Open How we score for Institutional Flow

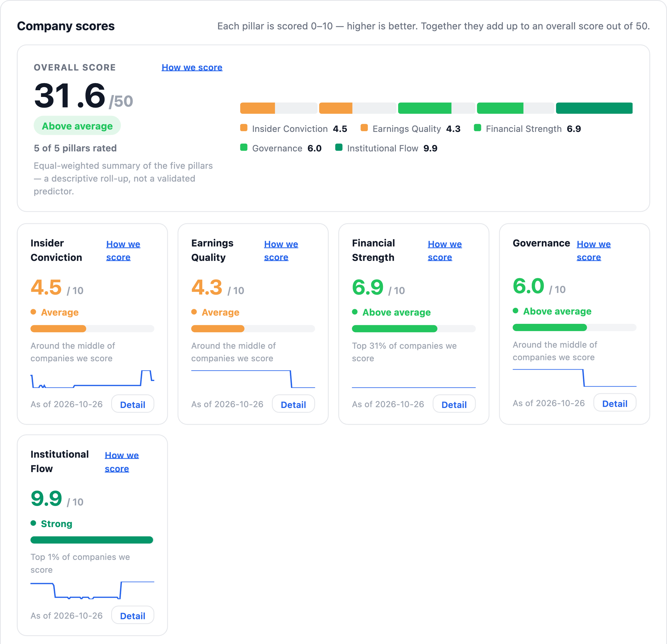pyautogui.click(x=122, y=462)
